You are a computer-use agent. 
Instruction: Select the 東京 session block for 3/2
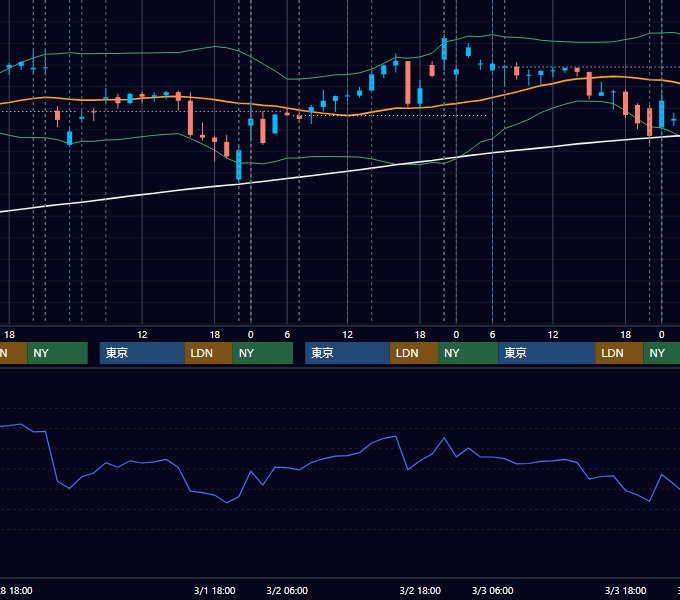tap(347, 353)
